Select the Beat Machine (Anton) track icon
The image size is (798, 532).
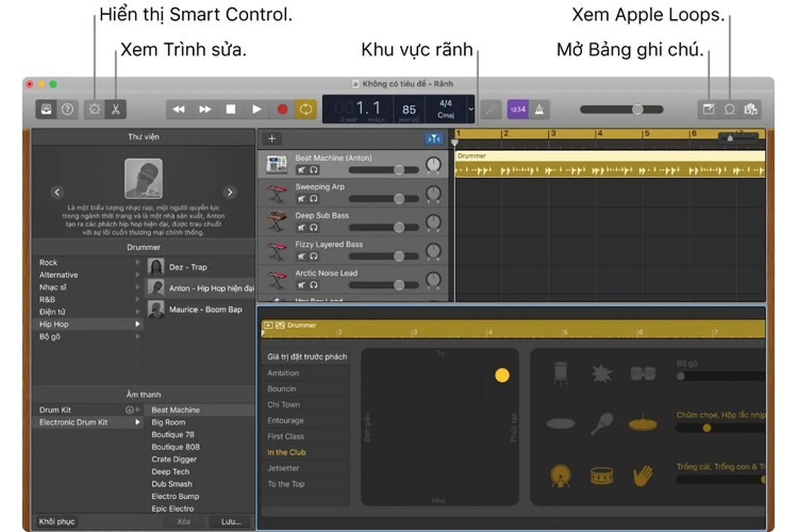(x=277, y=164)
